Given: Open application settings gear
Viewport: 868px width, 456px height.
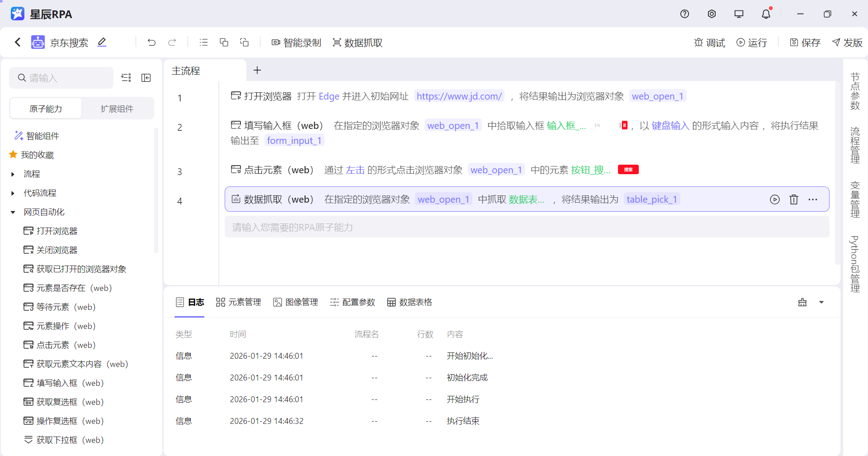Looking at the screenshot, I should pos(712,14).
